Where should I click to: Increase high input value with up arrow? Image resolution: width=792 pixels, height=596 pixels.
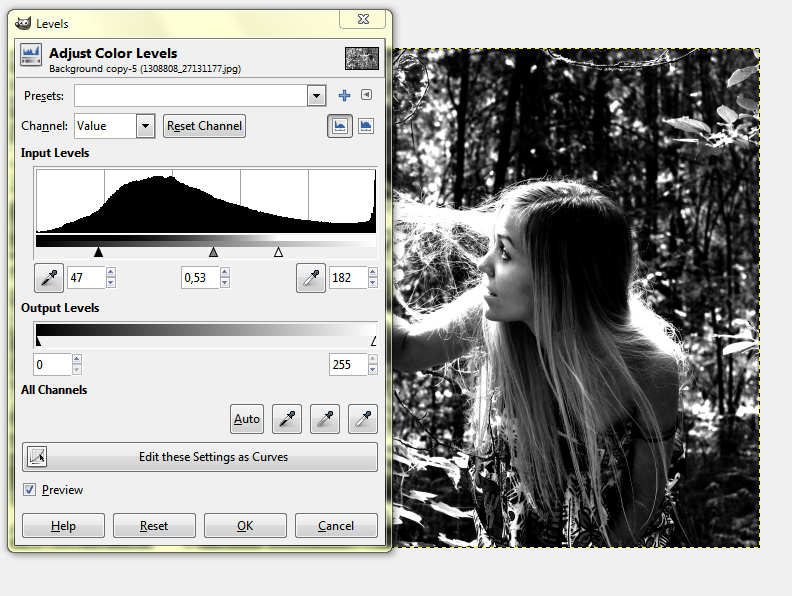click(373, 272)
